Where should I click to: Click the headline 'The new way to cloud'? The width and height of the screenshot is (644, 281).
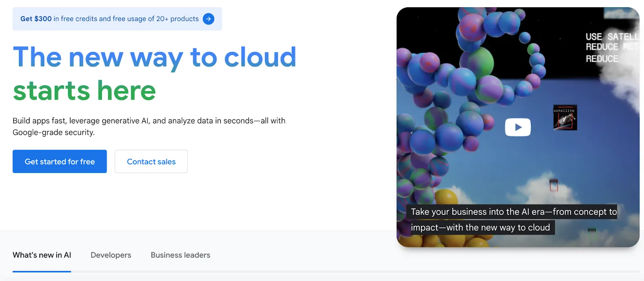[x=155, y=57]
